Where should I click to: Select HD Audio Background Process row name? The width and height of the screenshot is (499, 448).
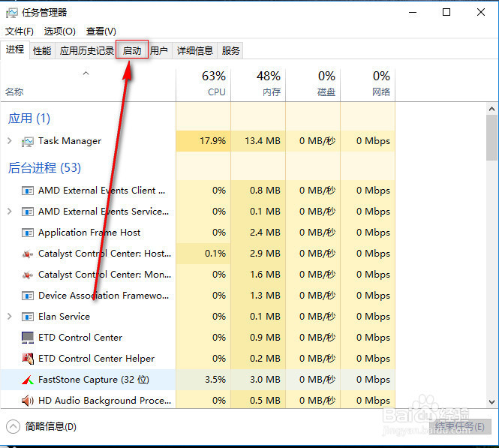105,401
